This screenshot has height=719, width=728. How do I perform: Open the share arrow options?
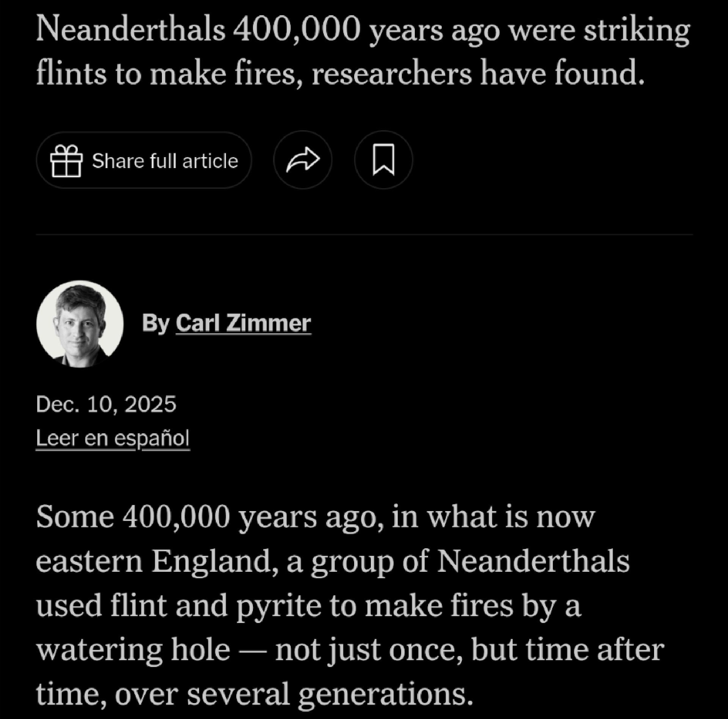click(x=303, y=160)
